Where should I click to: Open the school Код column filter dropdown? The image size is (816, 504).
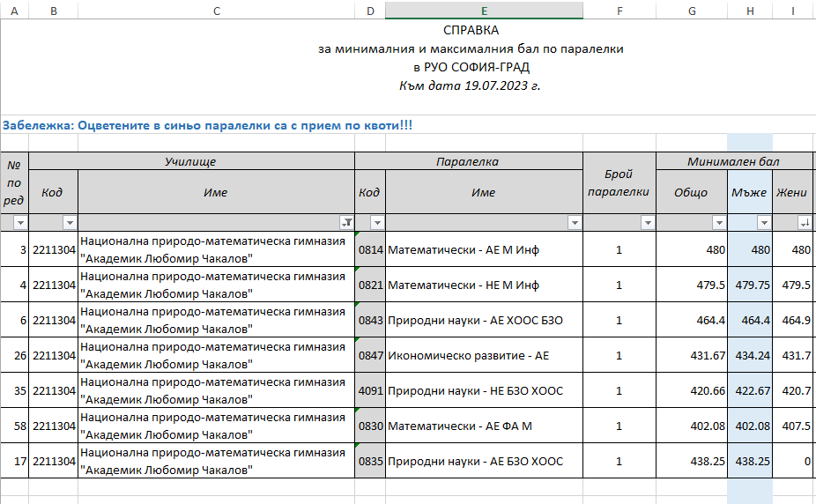tap(70, 223)
